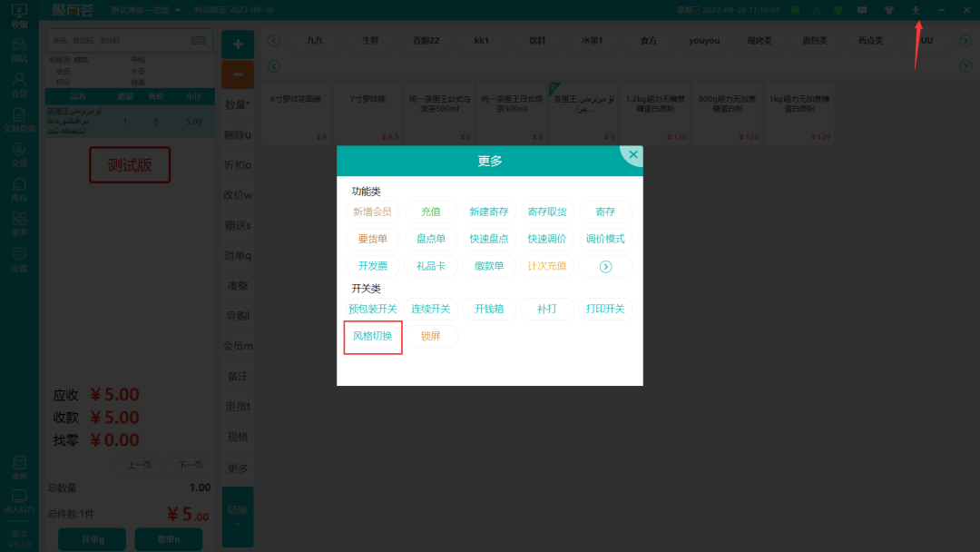Select the 生鲜 category tab
Image resolution: width=980 pixels, height=552 pixels.
371,41
